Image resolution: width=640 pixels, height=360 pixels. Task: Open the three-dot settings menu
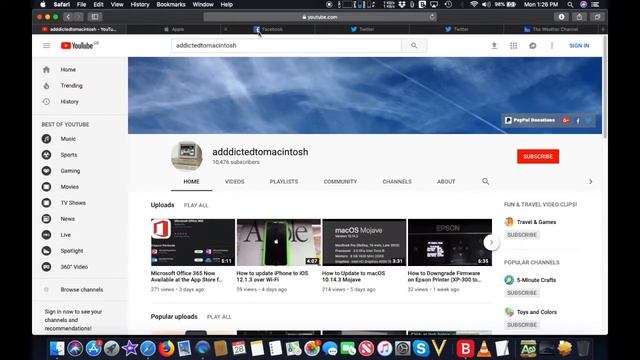click(552, 45)
